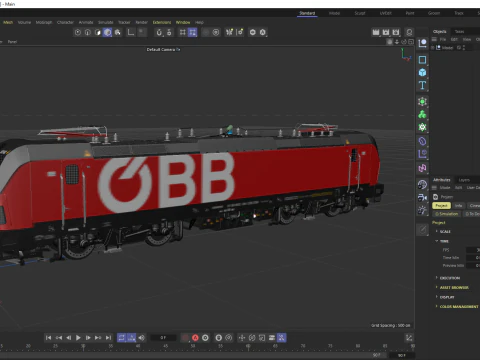
Task: Click the user/head icon beside render buttons
Action: (x=409, y=32)
